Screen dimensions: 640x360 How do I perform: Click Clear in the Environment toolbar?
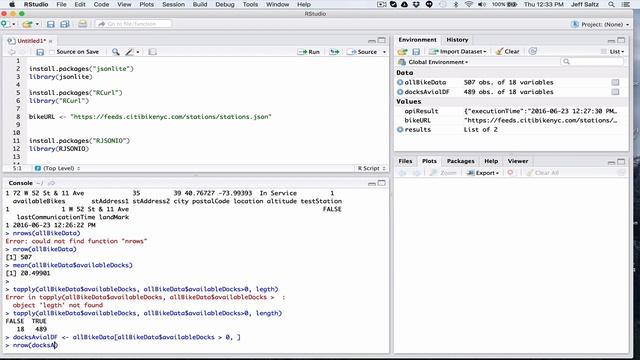coord(507,51)
